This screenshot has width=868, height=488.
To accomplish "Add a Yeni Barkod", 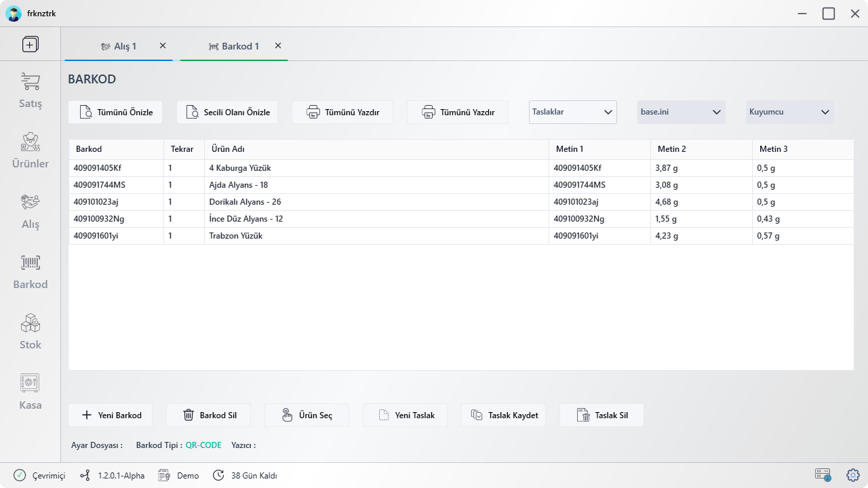I will 111,415.
